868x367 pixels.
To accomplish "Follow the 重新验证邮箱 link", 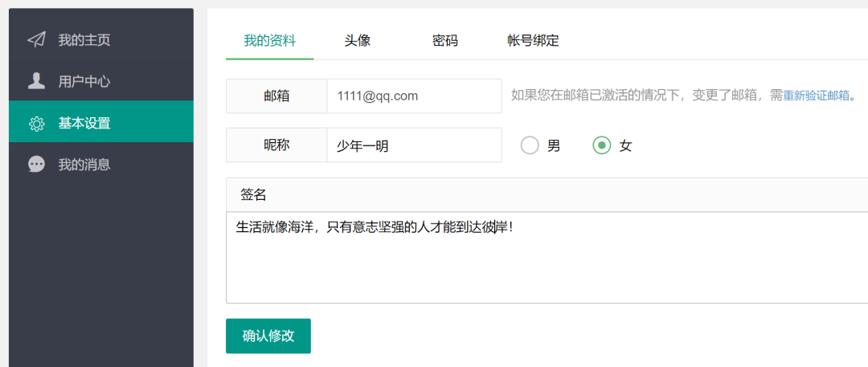I will [x=816, y=96].
